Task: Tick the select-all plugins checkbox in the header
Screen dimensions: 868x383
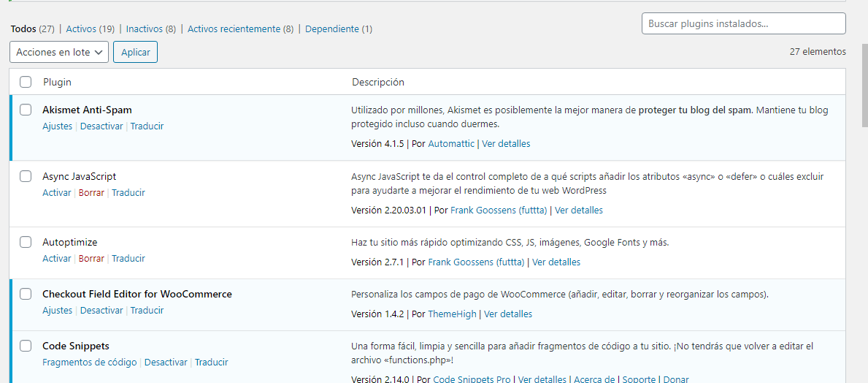Action: (x=26, y=82)
